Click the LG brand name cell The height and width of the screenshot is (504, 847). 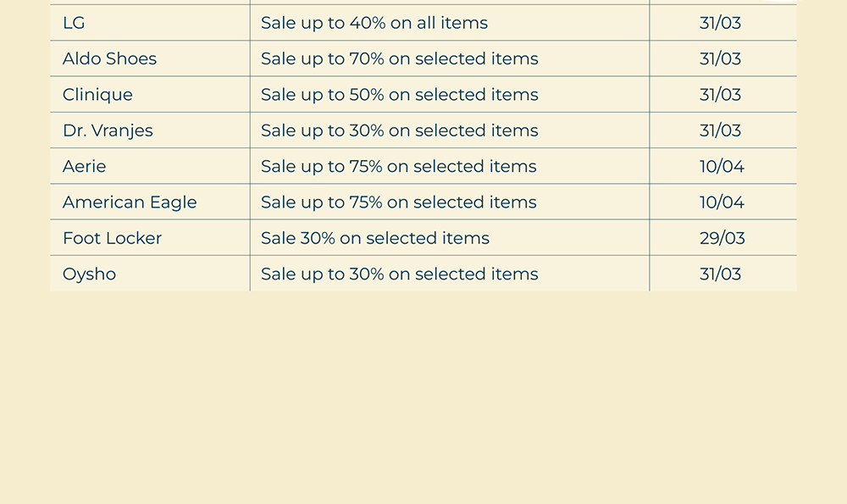tap(74, 23)
